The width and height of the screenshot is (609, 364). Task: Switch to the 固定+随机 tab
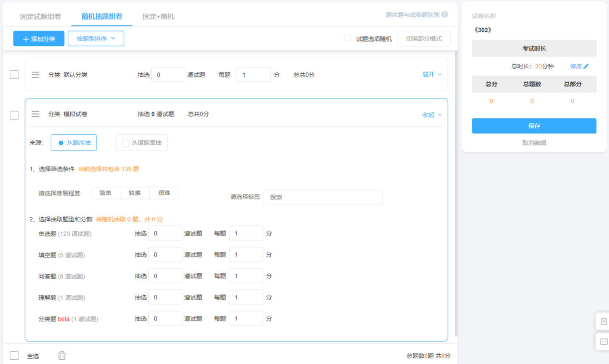click(159, 17)
